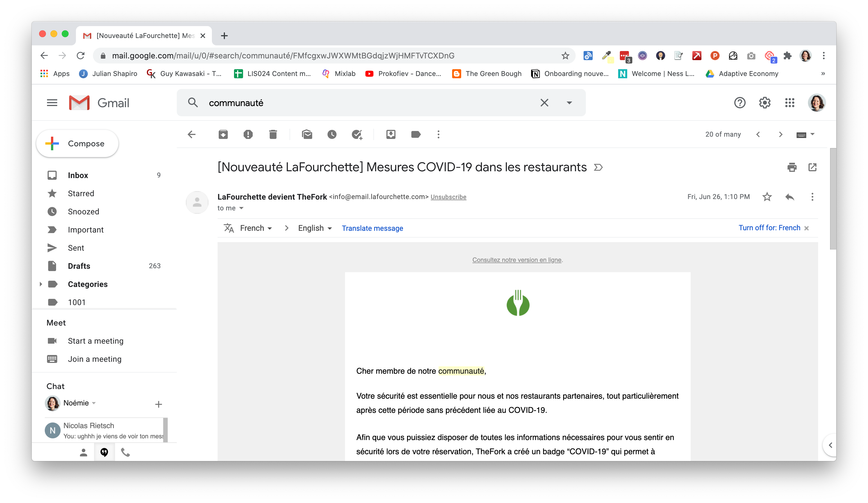Image resolution: width=868 pixels, height=503 pixels.
Task: Open French source language dropdown
Action: [256, 228]
